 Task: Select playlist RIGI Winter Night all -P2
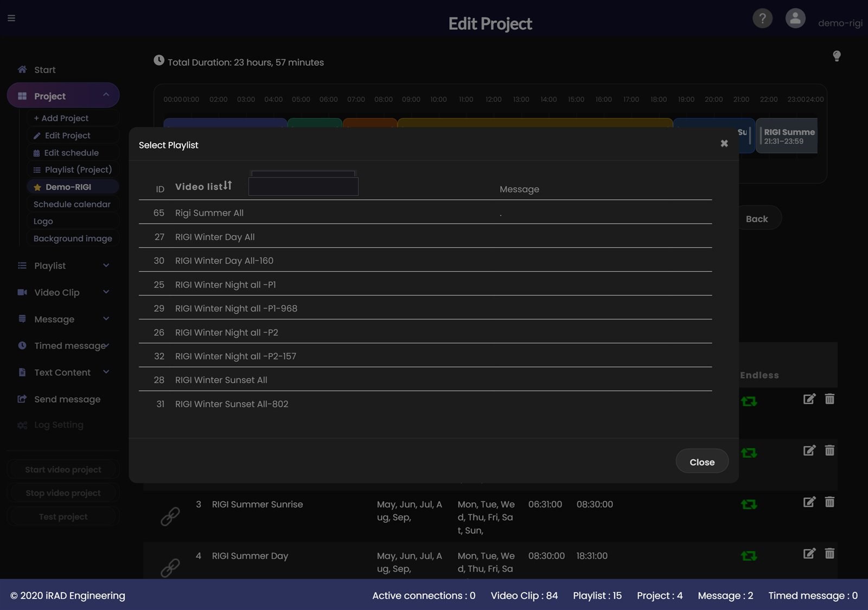coord(425,332)
